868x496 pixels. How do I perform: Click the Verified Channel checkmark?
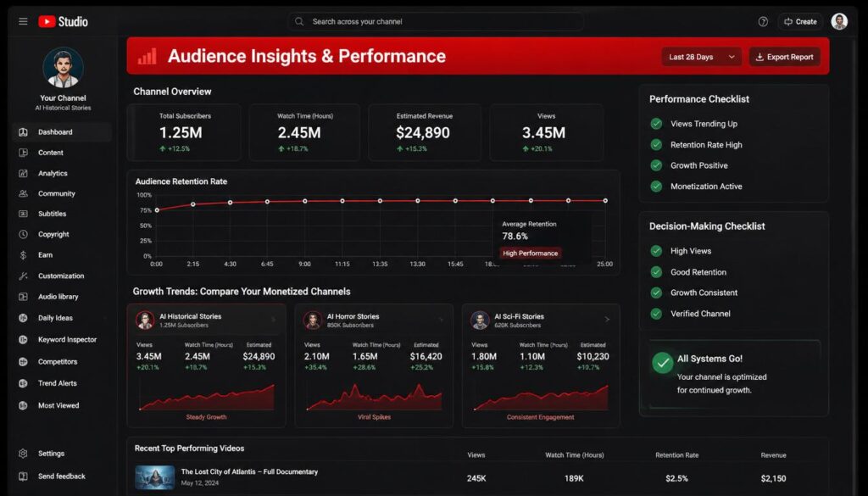click(x=657, y=314)
